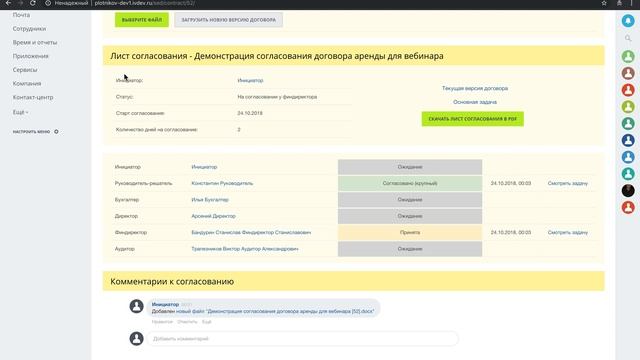Open the Основная задача link
Screen dimensions: 640x360
pos(475,102)
